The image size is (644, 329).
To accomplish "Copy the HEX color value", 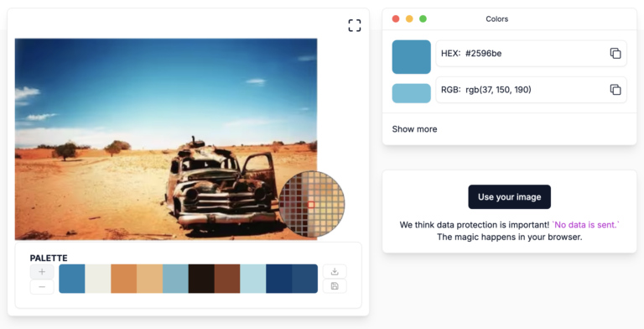I will tap(615, 53).
